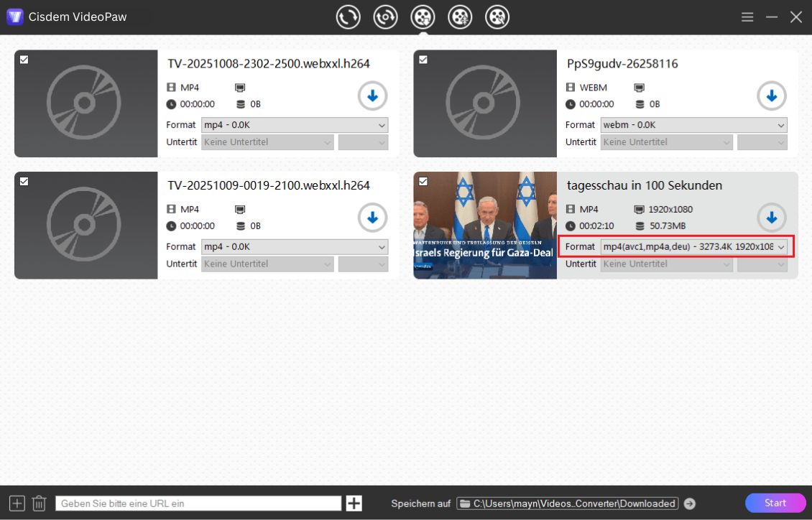
Task: Download the tagesschau in 100 Sekunden video
Action: click(x=771, y=218)
